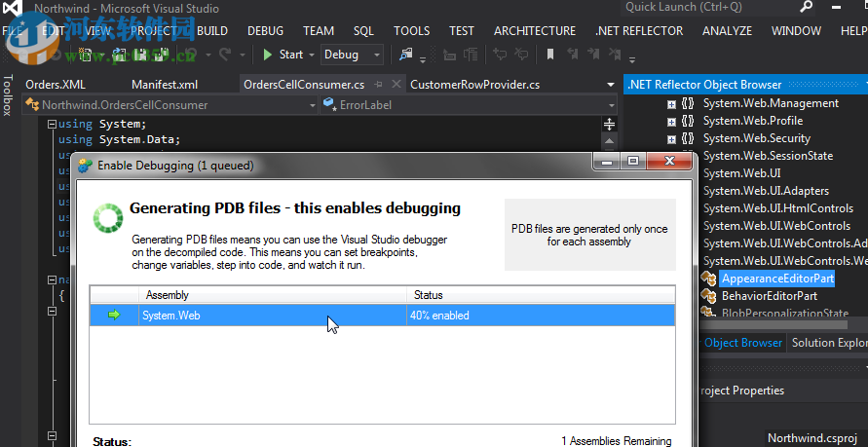Open the BUILD menu
This screenshot has height=447, width=868.
212,31
